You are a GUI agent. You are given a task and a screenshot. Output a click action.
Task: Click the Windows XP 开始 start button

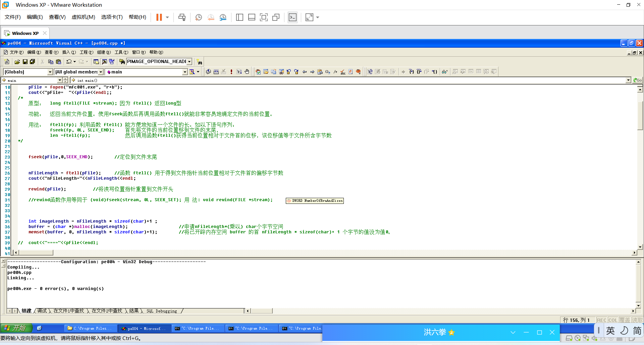(x=16, y=328)
